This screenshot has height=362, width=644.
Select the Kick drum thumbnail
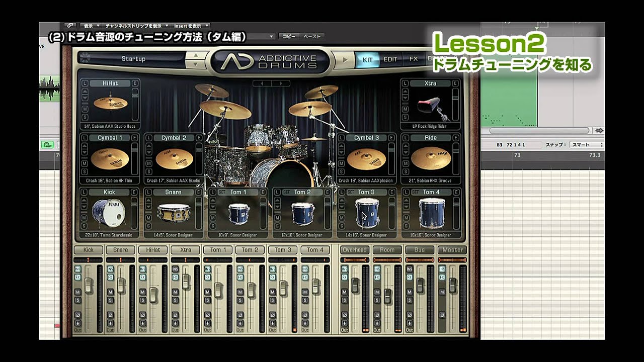click(x=109, y=213)
